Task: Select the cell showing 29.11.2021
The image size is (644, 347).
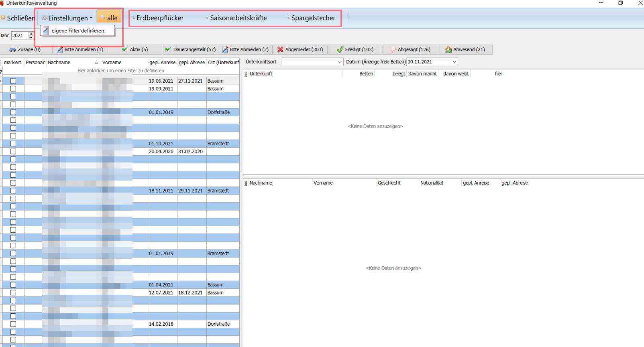Action: pyautogui.click(x=192, y=191)
